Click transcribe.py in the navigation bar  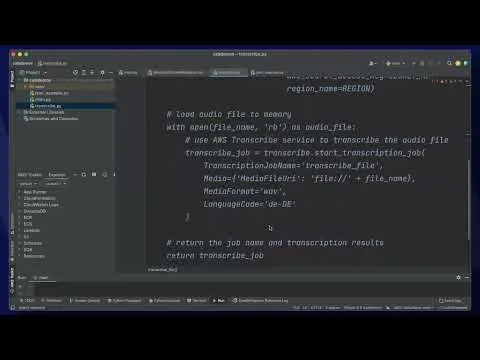point(52,63)
